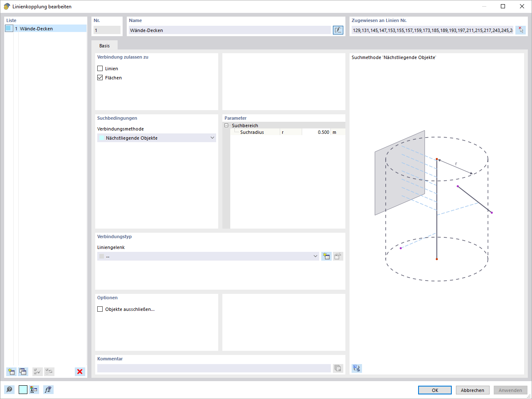The width and height of the screenshot is (532, 399).
Task: Delete the selected list entry with red X
Action: coord(80,372)
